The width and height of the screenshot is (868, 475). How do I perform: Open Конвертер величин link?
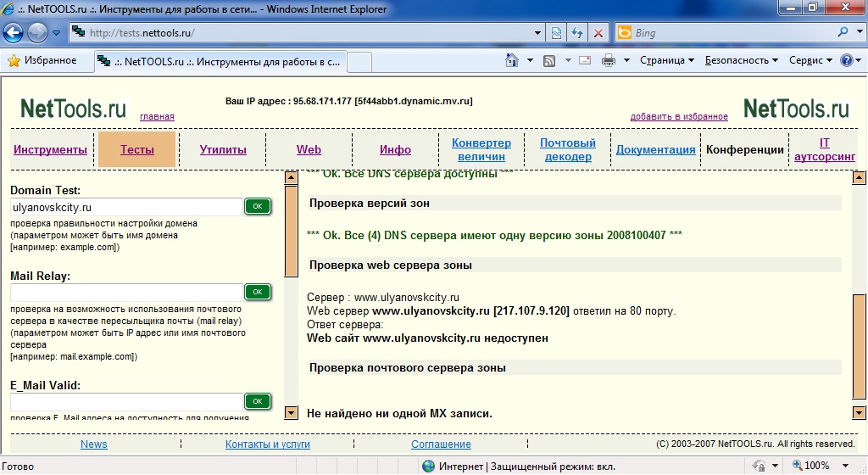tap(481, 149)
